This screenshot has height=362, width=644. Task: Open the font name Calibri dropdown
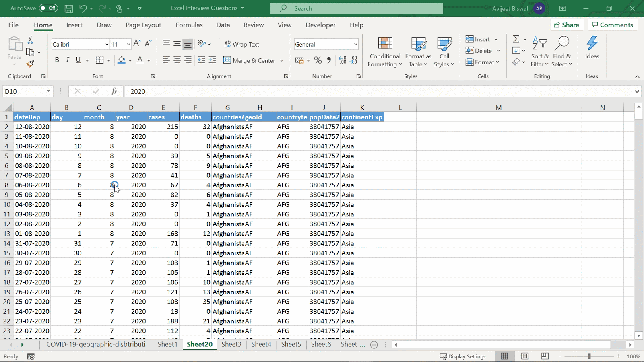(107, 44)
